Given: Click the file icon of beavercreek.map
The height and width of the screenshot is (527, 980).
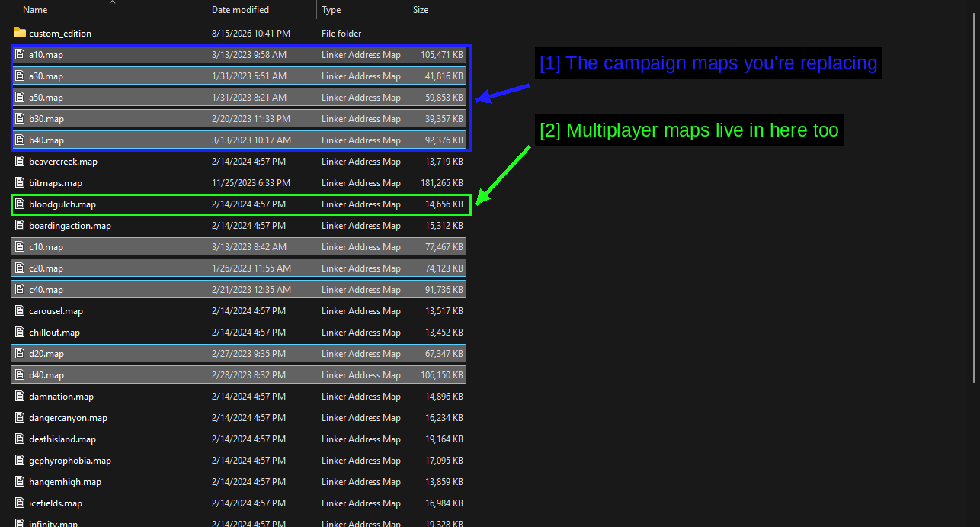Looking at the screenshot, I should [x=21, y=162].
